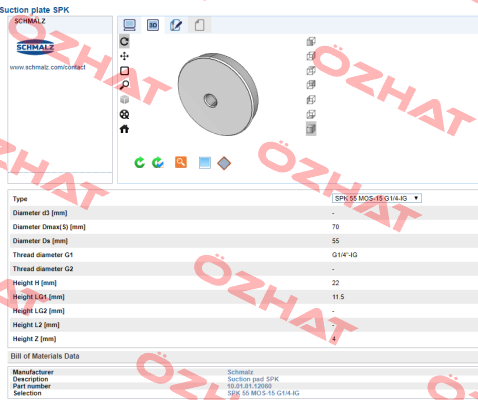Activate the rotate tool in viewer

tap(124, 41)
